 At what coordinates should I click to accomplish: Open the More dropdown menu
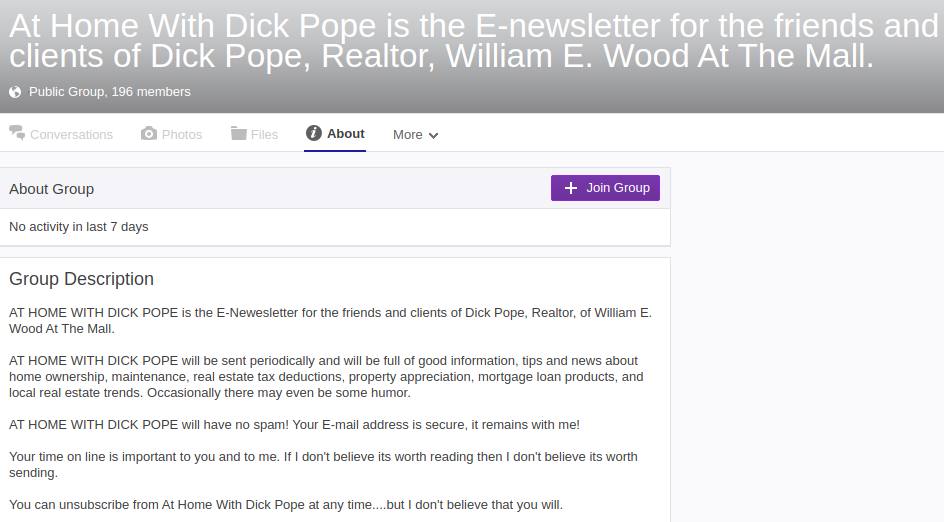pyautogui.click(x=408, y=135)
